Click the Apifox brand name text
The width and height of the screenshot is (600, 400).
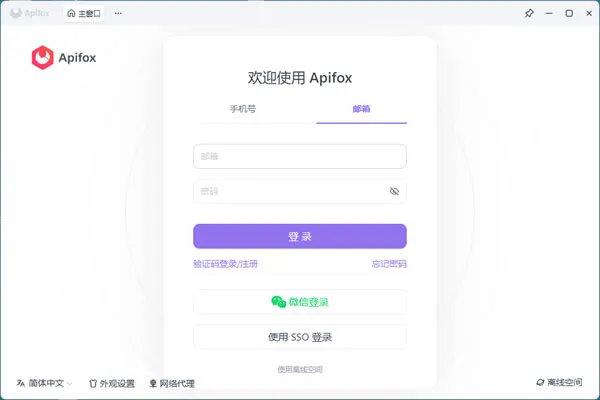(x=77, y=58)
